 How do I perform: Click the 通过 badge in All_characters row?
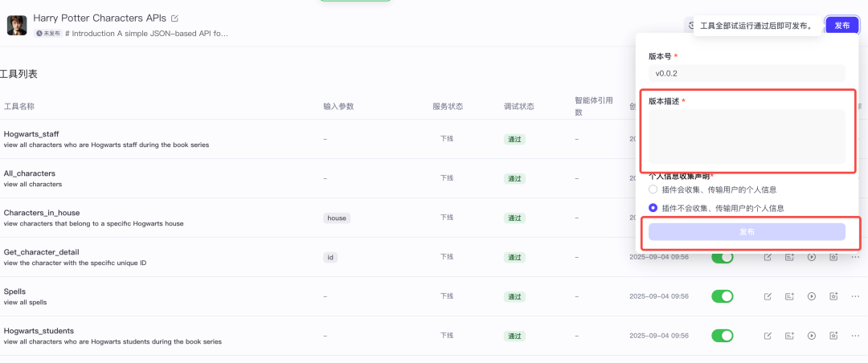[514, 179]
